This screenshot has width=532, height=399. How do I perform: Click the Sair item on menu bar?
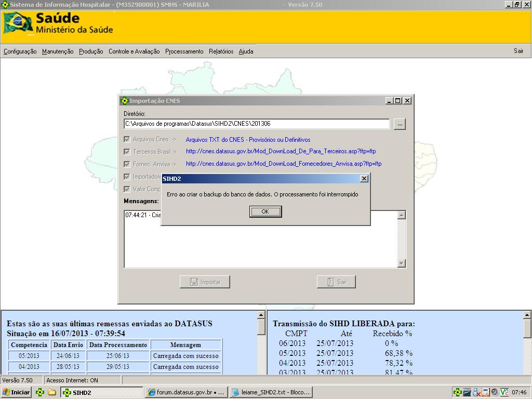coord(518,51)
